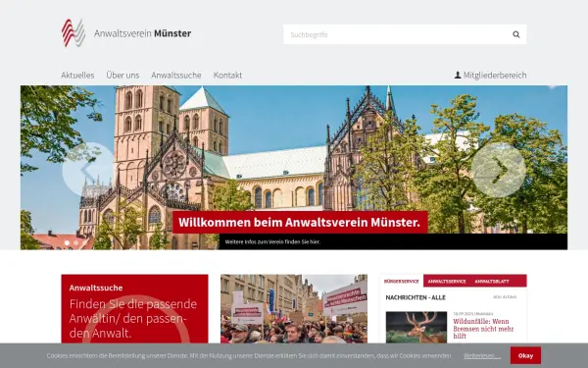Open Anwaltssuche in the navigation bar
This screenshot has width=588, height=368.
(x=176, y=76)
